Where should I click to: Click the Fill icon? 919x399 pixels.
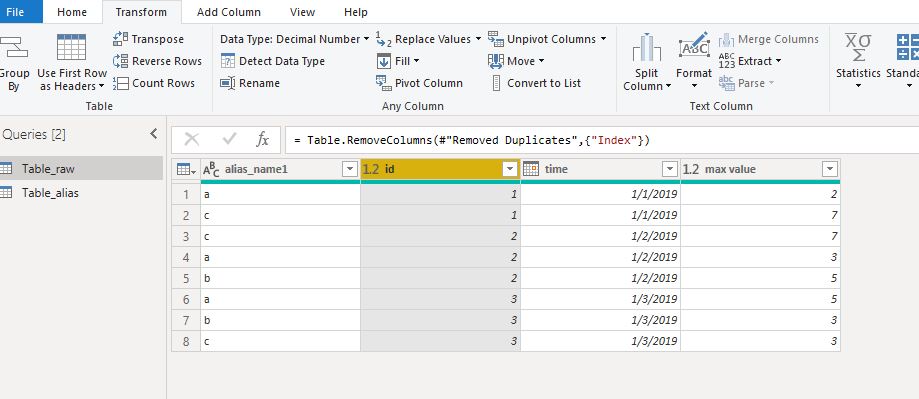(383, 61)
